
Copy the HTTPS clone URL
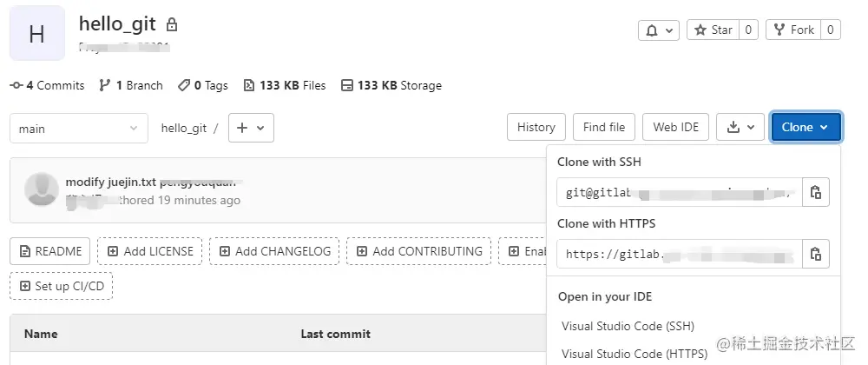point(816,254)
